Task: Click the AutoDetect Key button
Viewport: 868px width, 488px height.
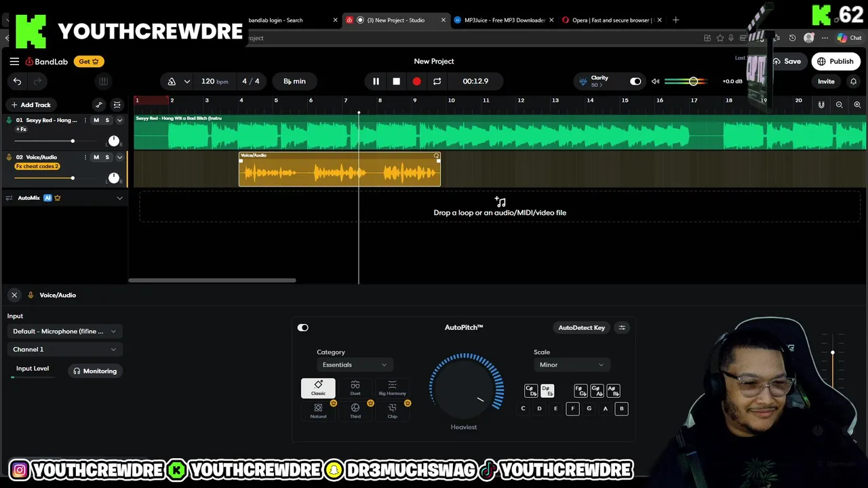Action: (581, 327)
